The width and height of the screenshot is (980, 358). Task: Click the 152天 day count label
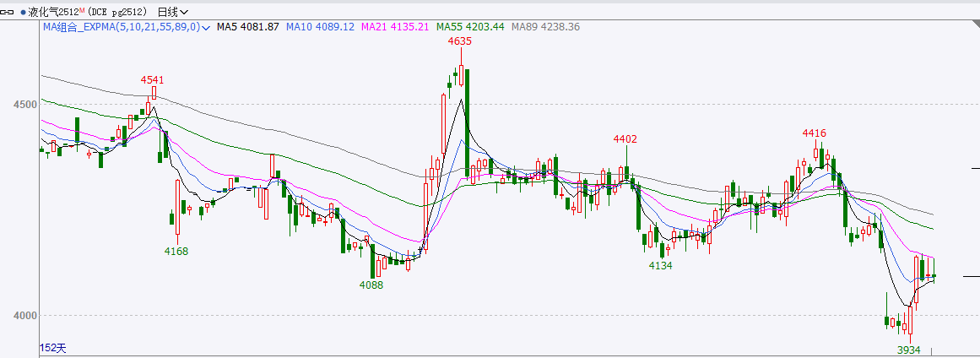pos(52,347)
